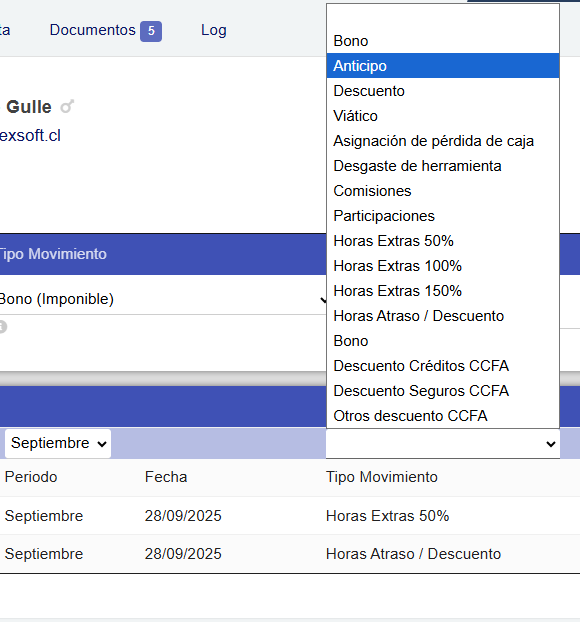Image resolution: width=580 pixels, height=622 pixels.
Task: Choose the Bono option below Horas Atraso
Action: (443, 341)
